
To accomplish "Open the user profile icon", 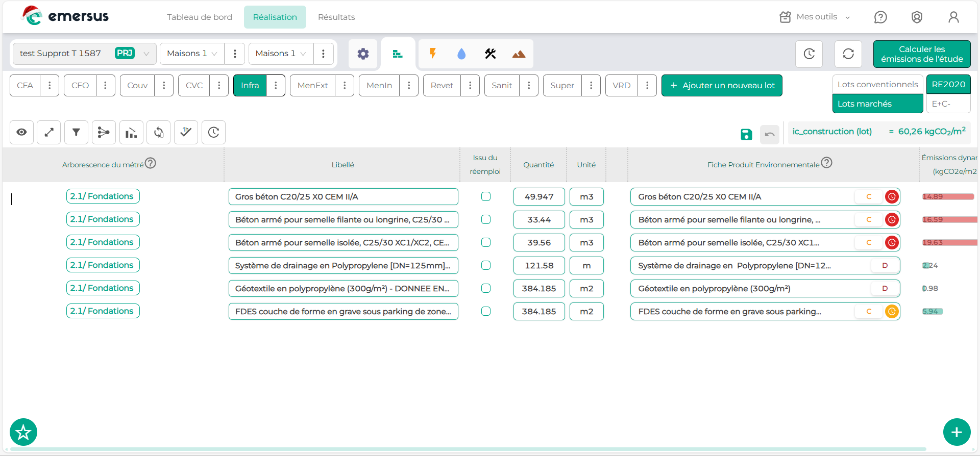I will [x=953, y=17].
